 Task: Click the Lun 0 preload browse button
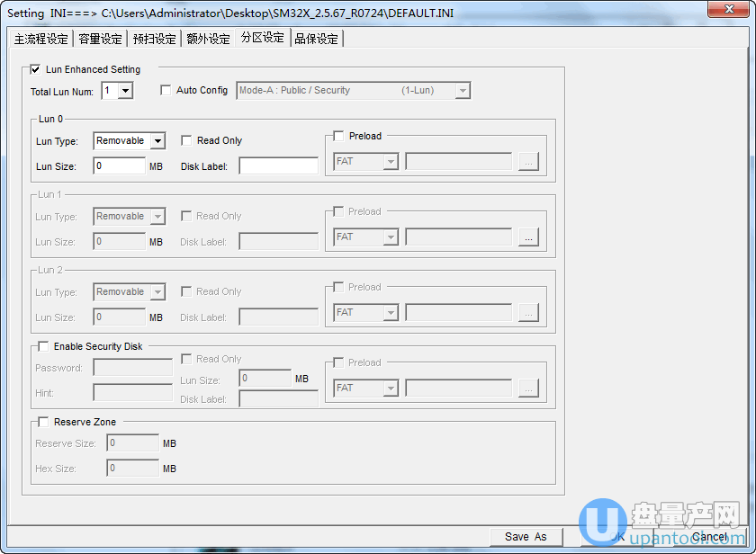click(x=528, y=162)
